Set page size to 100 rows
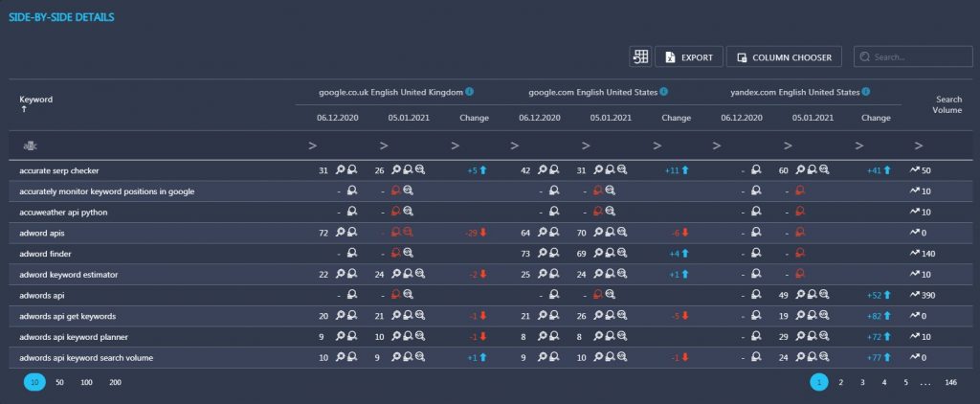 point(86,382)
